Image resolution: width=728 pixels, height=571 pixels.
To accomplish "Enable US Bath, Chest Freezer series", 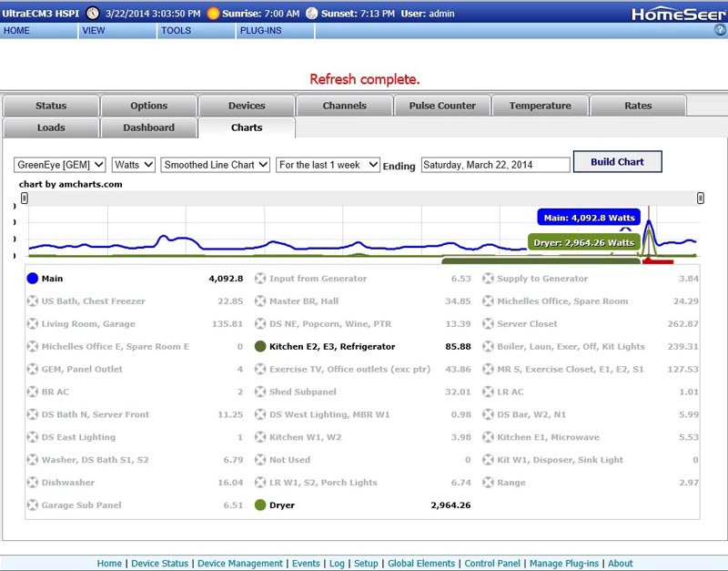I will coord(33,301).
